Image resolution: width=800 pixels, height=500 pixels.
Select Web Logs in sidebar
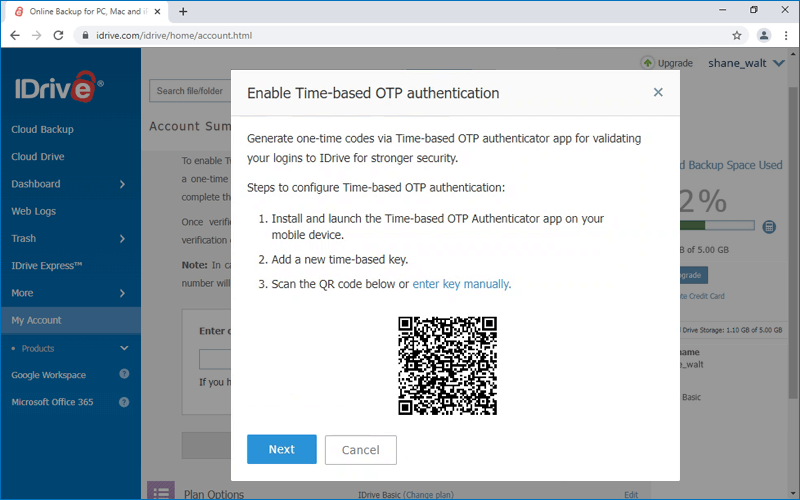pos(33,212)
